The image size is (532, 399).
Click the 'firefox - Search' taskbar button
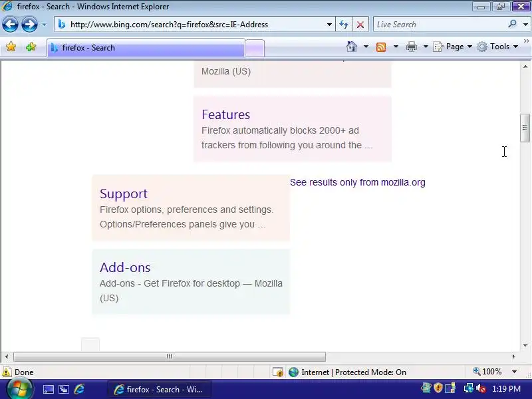[x=159, y=389]
